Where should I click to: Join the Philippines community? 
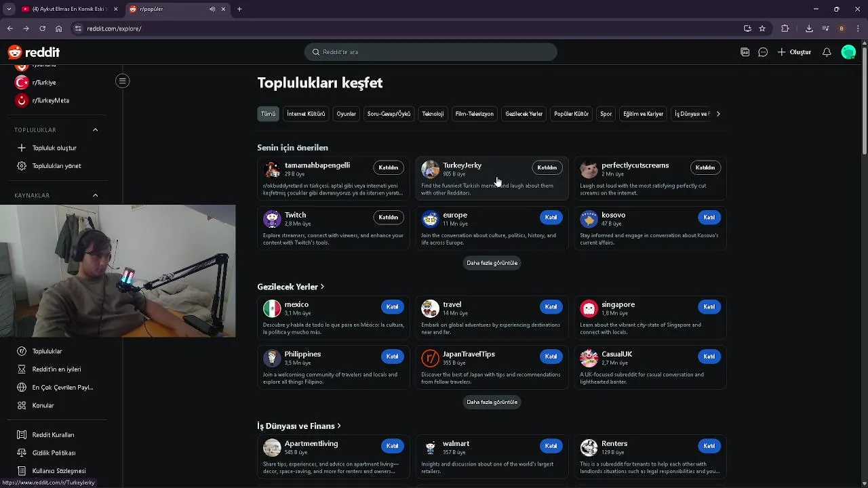click(x=392, y=357)
